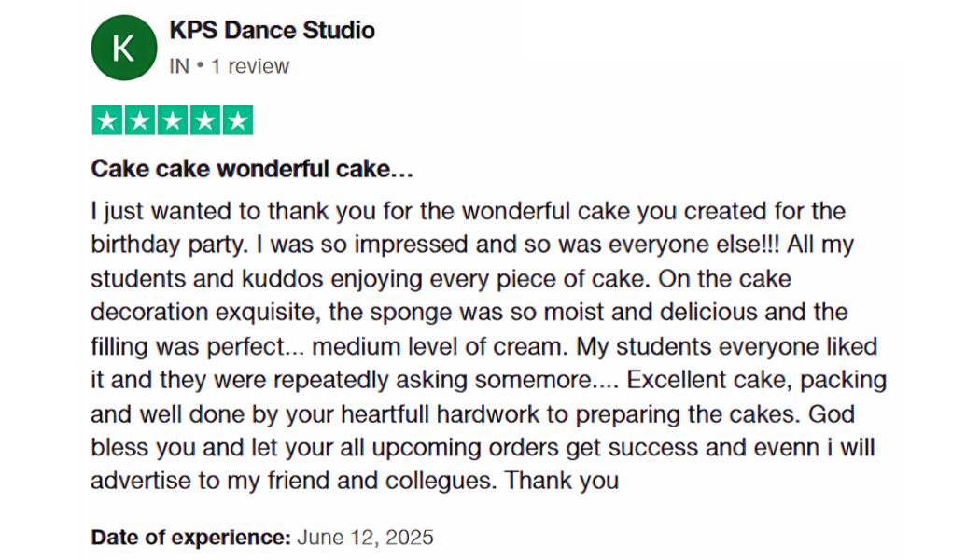Viewport: 980px width, 560px height.
Task: Open the 'Cake cake wonderful cake...' review title
Action: [252, 169]
